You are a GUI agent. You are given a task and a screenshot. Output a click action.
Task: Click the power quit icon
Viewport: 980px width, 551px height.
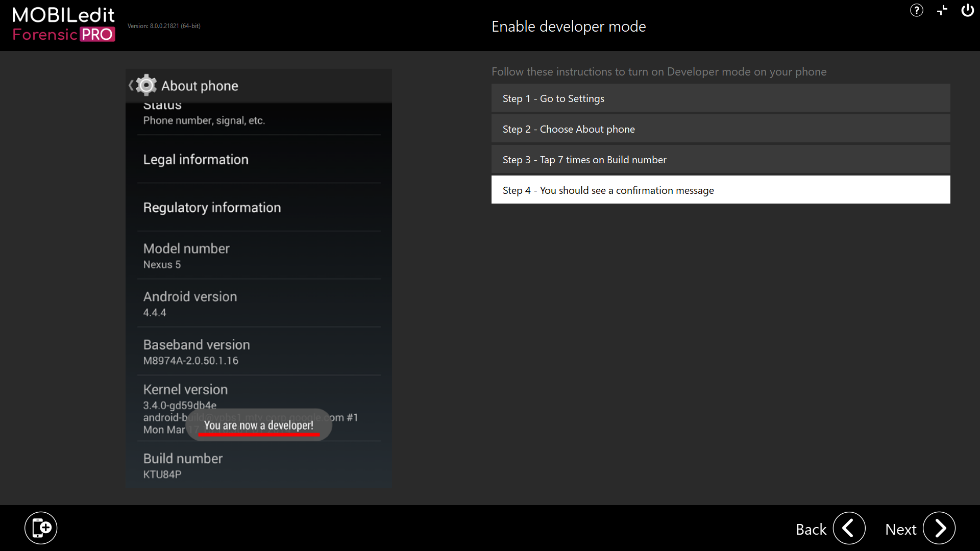[x=967, y=10]
